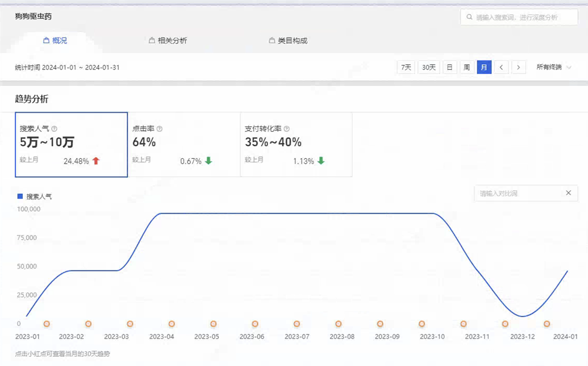Select the 周 weekly granularity button
The height and width of the screenshot is (366, 588).
[467, 67]
